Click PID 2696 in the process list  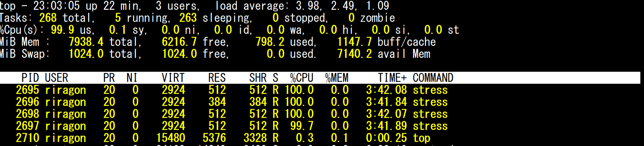point(27,102)
